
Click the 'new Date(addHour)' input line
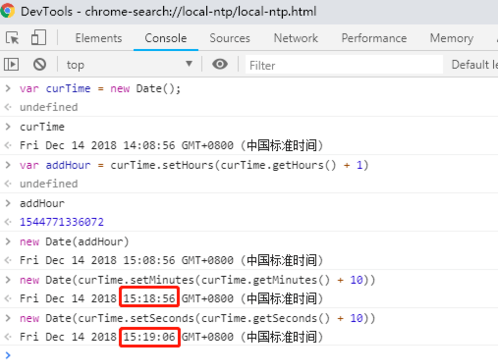coord(74,242)
